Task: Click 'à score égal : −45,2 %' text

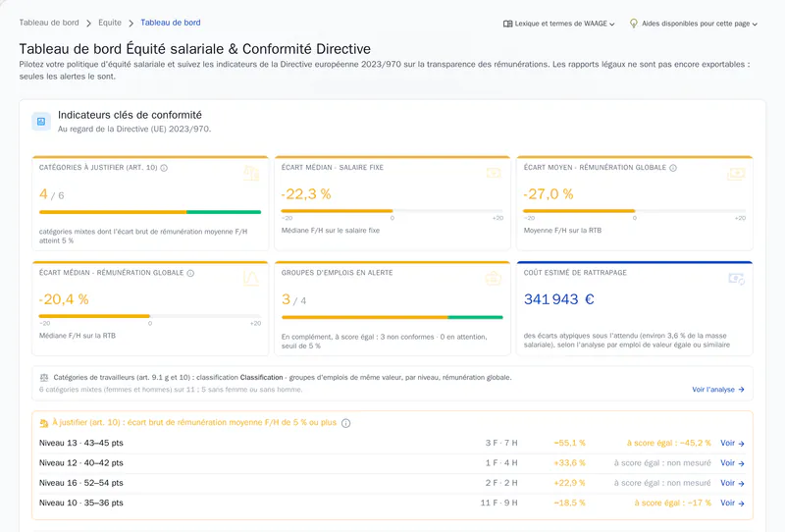Action: click(x=669, y=443)
